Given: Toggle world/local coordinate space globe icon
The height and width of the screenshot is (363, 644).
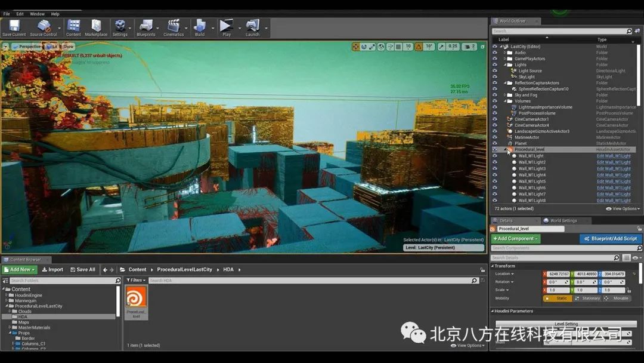Looking at the screenshot, I should pos(382,47).
